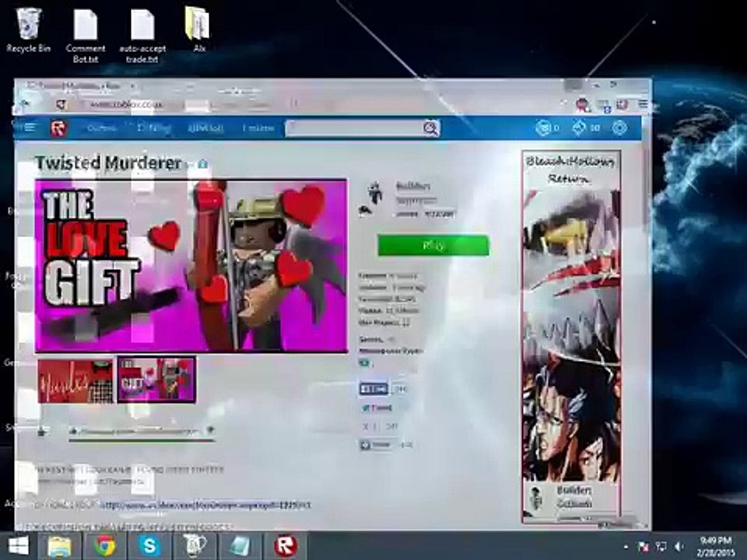Open Google Chrome from the taskbar
The image size is (747, 560).
[104, 546]
